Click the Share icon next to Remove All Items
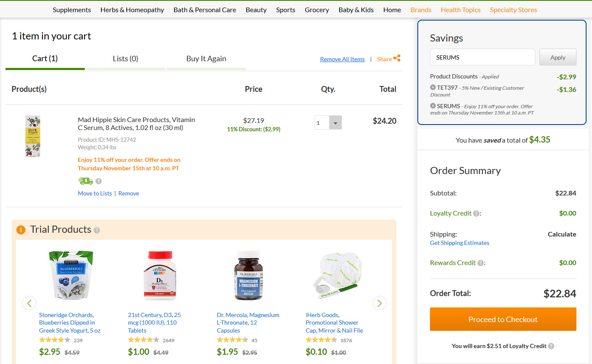 pyautogui.click(x=397, y=58)
